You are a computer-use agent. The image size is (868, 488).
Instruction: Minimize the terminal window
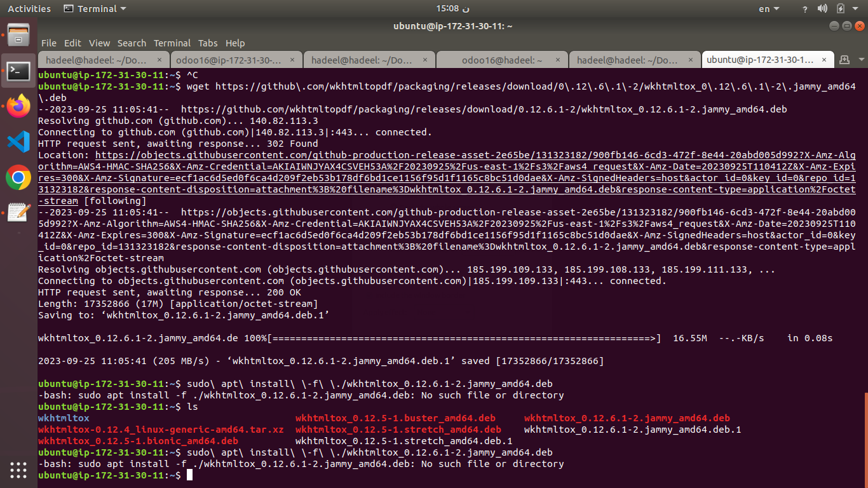tap(835, 26)
